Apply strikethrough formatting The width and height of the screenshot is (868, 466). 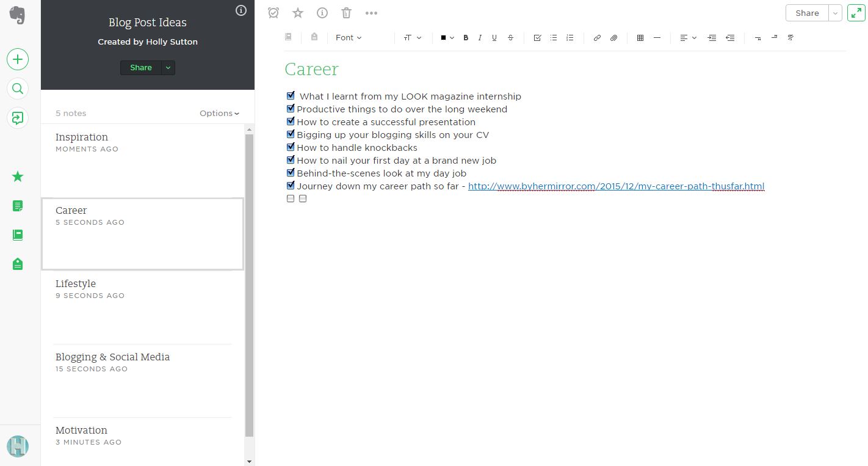pos(510,38)
